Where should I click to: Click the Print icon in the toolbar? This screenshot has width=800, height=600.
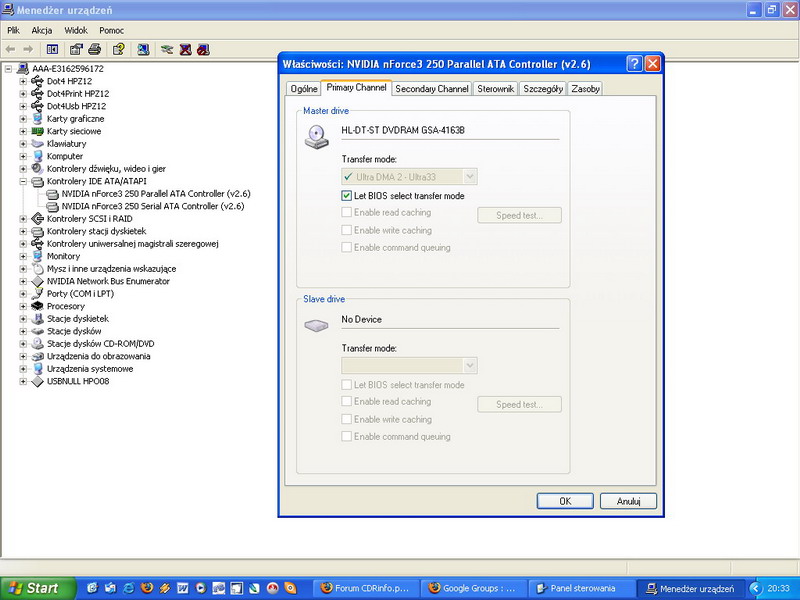[x=94, y=49]
